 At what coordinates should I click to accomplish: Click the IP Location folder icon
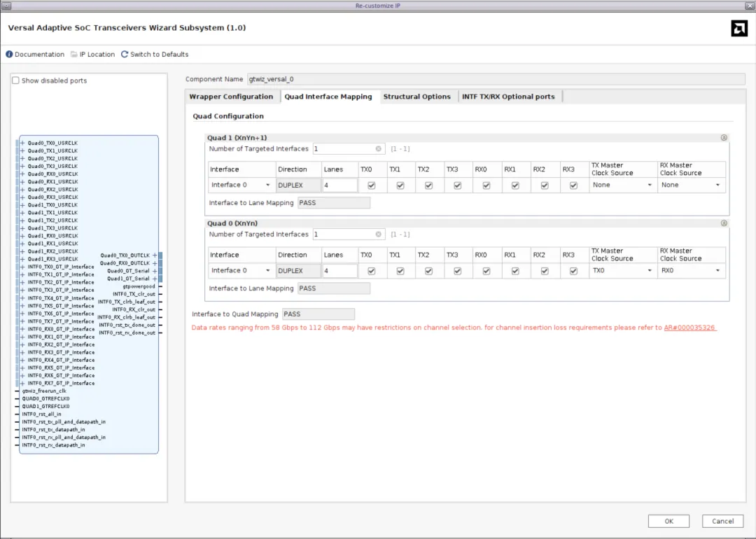(73, 55)
